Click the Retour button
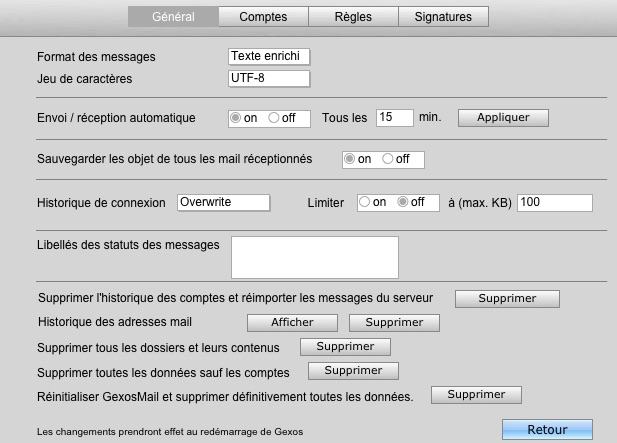Viewport: 617px width, 443px height. pyautogui.click(x=547, y=429)
